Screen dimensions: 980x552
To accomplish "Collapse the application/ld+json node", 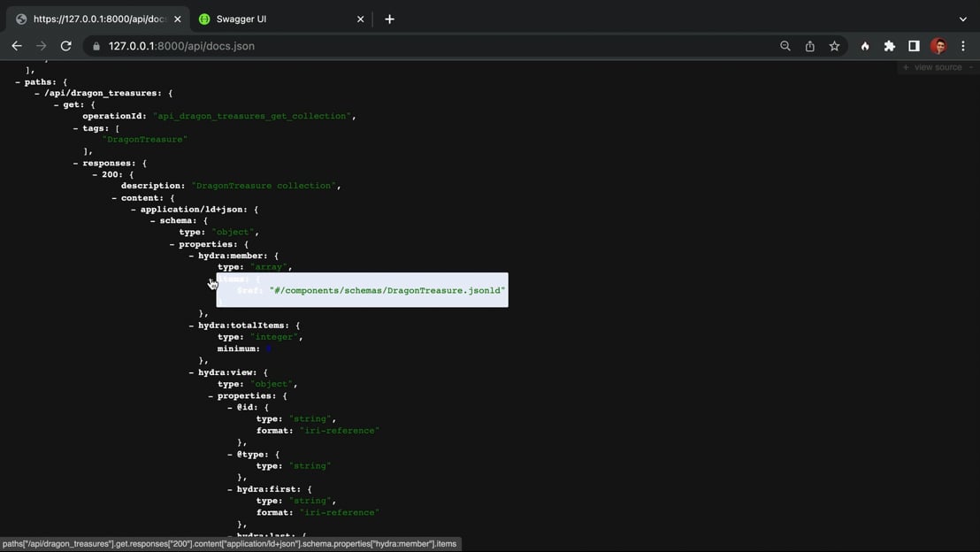I will pos(134,210).
